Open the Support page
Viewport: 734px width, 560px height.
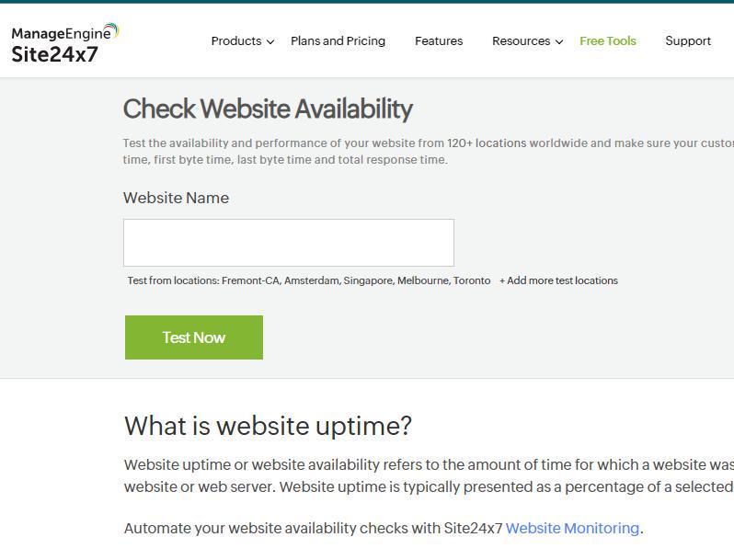click(x=688, y=41)
